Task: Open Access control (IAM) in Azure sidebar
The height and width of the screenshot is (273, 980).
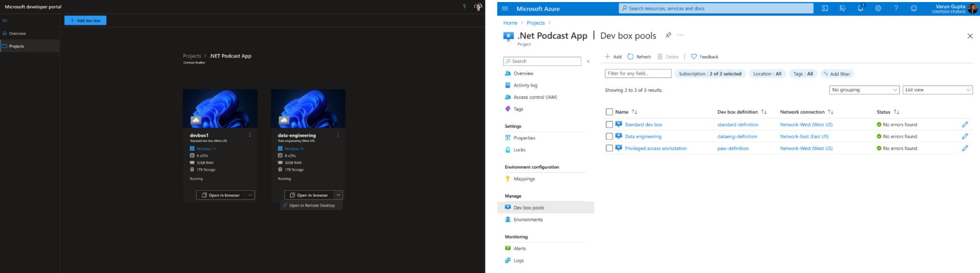Action: (x=535, y=97)
